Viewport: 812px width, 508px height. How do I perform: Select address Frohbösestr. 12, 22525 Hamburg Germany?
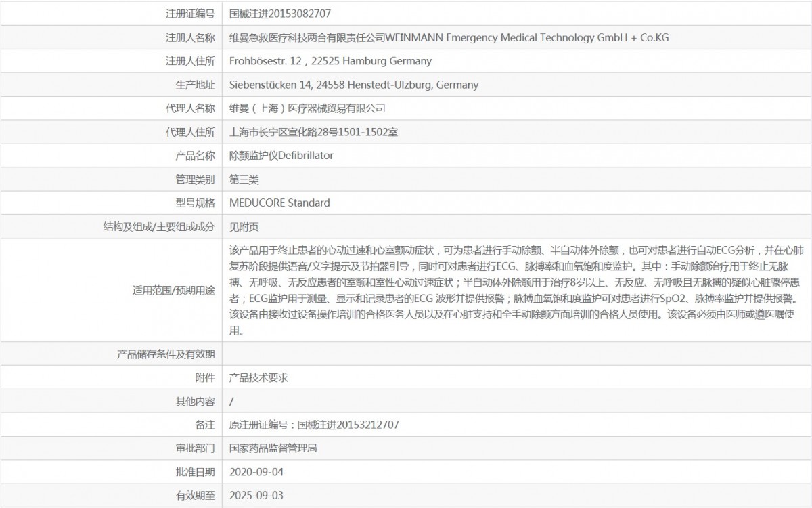(x=330, y=61)
